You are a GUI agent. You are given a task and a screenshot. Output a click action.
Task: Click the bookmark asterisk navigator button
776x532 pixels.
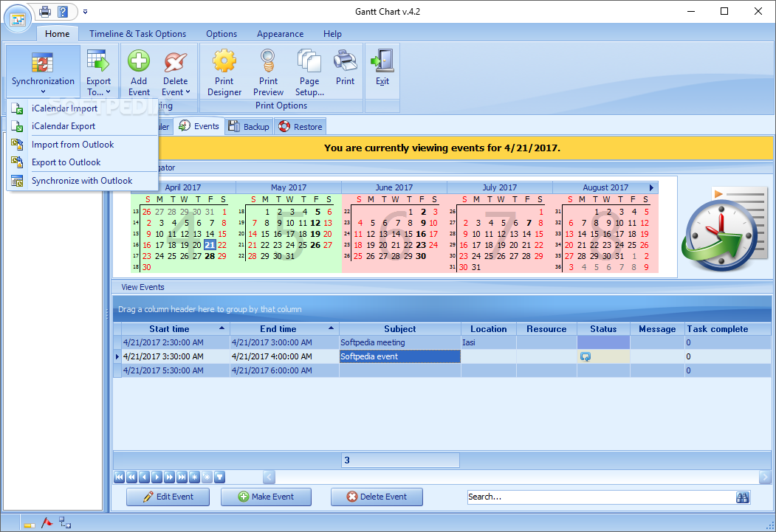pos(194,477)
